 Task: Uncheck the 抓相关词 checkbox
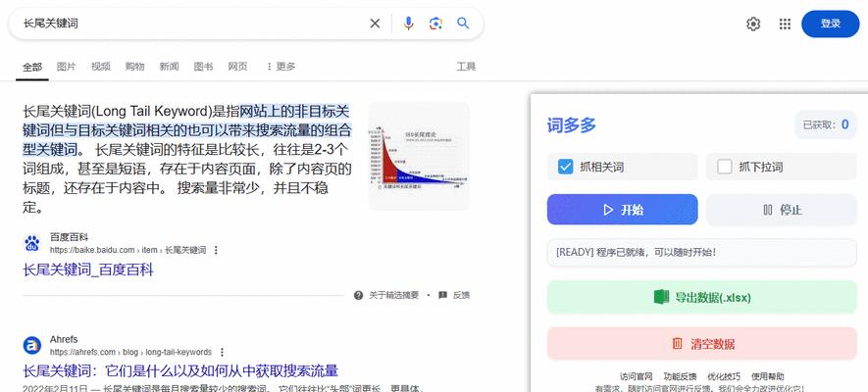[x=565, y=167]
